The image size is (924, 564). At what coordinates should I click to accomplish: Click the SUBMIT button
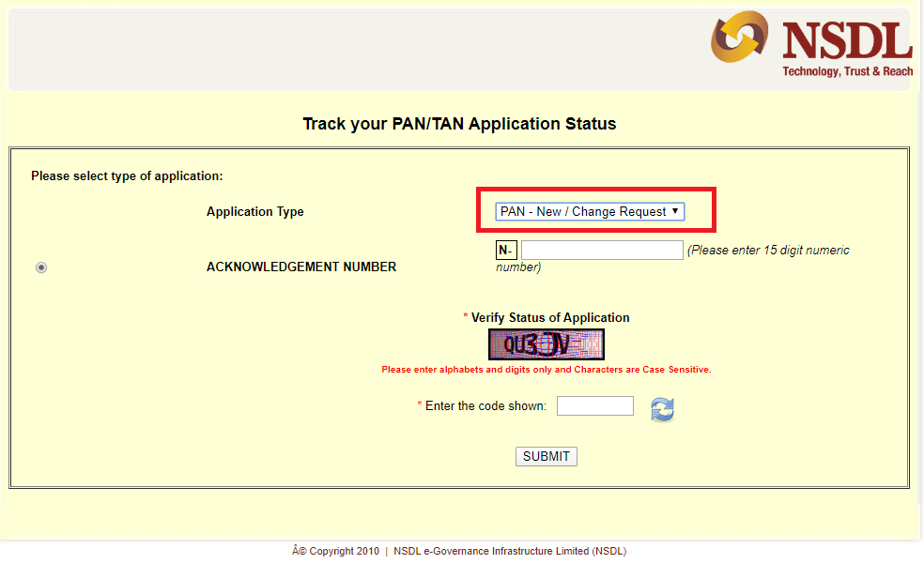546,456
